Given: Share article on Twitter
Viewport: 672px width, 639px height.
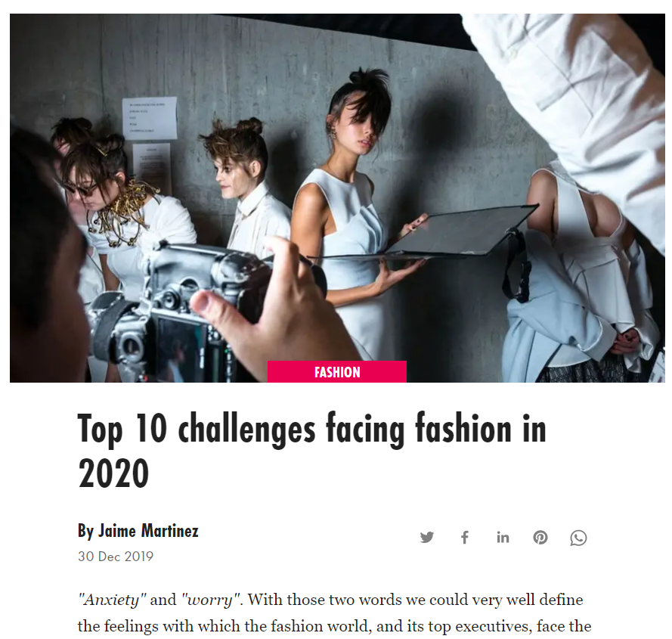Looking at the screenshot, I should click(x=427, y=538).
